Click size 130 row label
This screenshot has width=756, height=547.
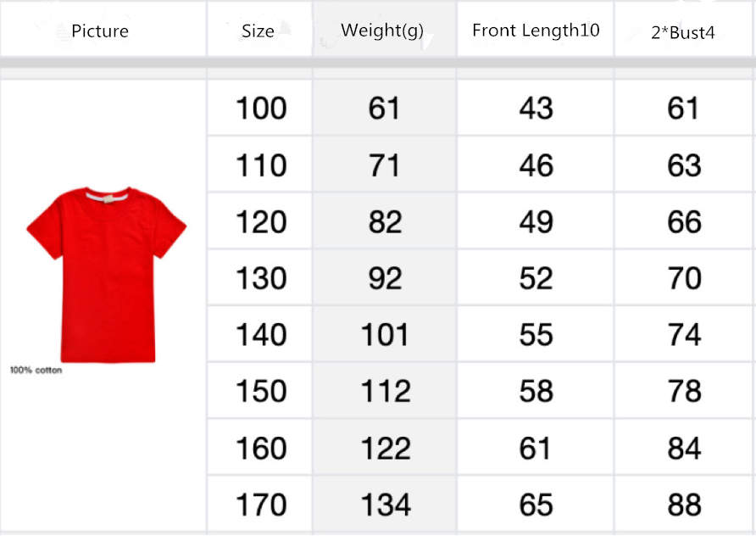(260, 278)
